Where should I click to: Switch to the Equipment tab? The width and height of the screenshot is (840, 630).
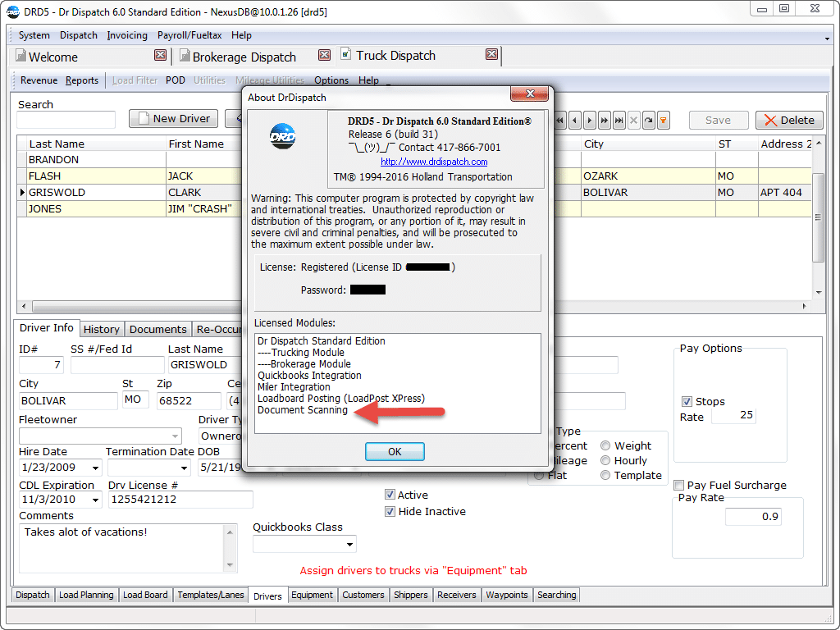click(313, 595)
